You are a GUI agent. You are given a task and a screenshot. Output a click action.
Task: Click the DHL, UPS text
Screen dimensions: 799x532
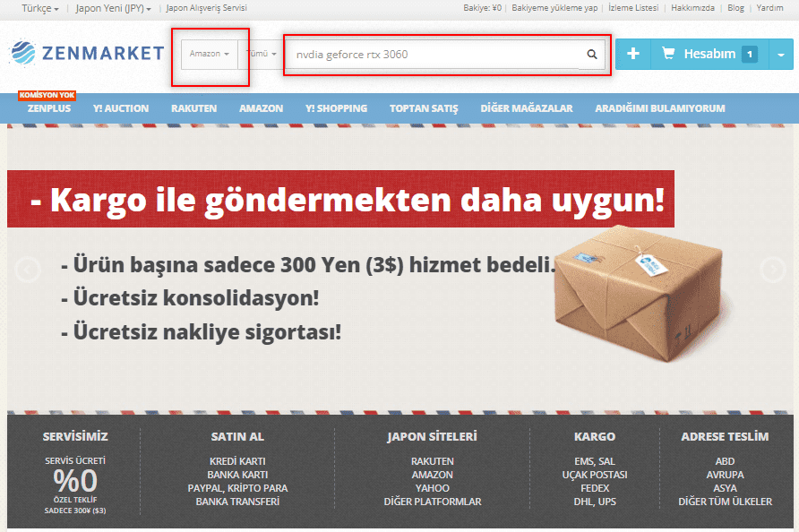[x=595, y=502]
